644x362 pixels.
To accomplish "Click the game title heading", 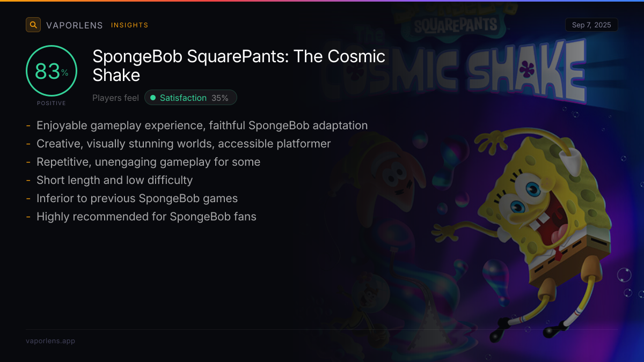I will coord(239,65).
